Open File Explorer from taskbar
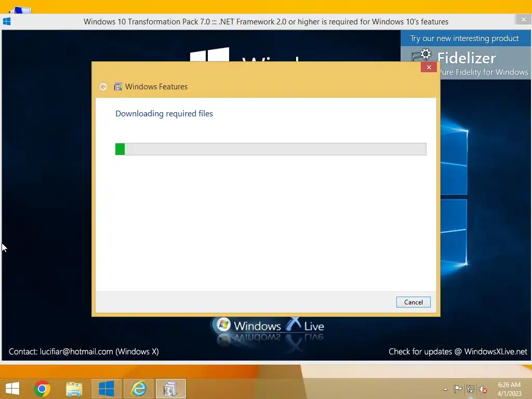The image size is (532, 399). coord(74,389)
